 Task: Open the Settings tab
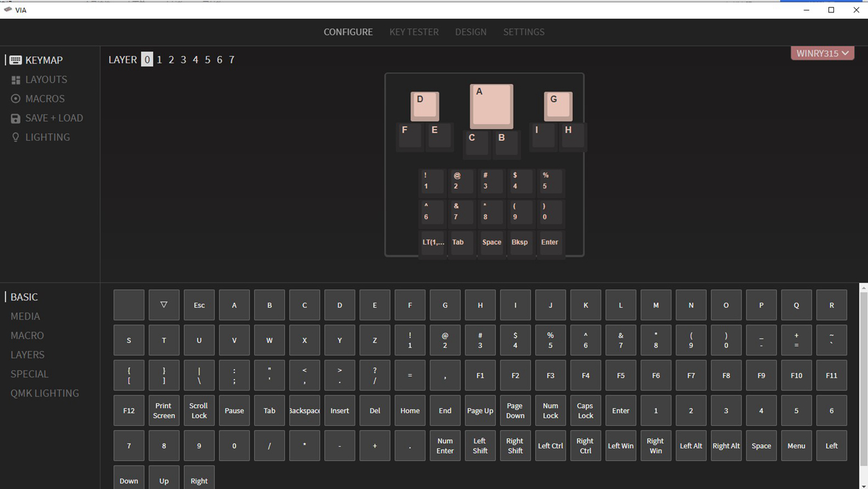(523, 32)
